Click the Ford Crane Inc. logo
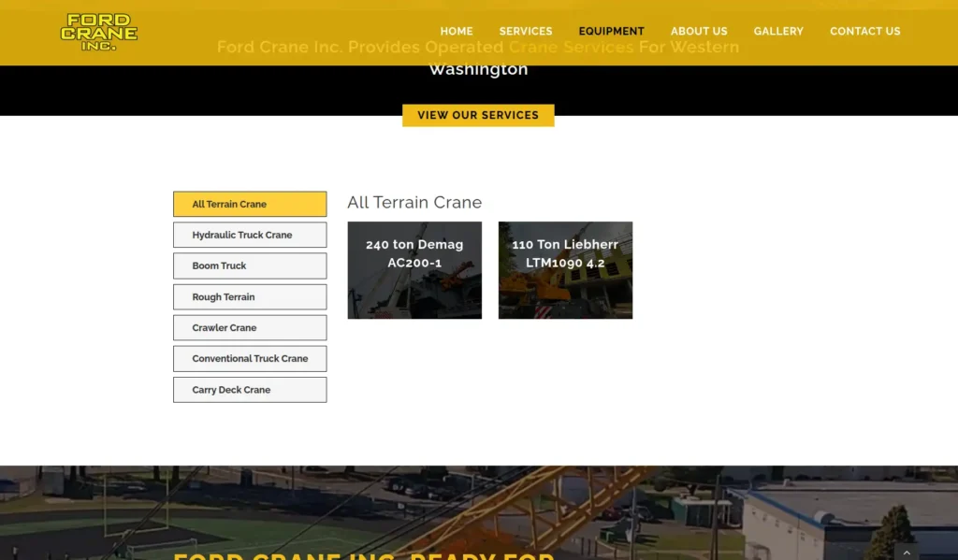Screen dimensions: 958x560 click(x=99, y=32)
